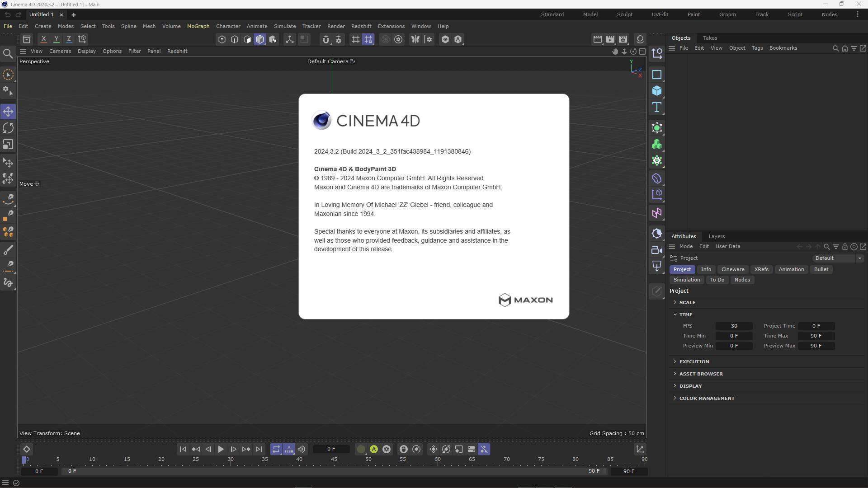The height and width of the screenshot is (488, 868).
Task: Open the Simulate menu
Action: click(285, 26)
